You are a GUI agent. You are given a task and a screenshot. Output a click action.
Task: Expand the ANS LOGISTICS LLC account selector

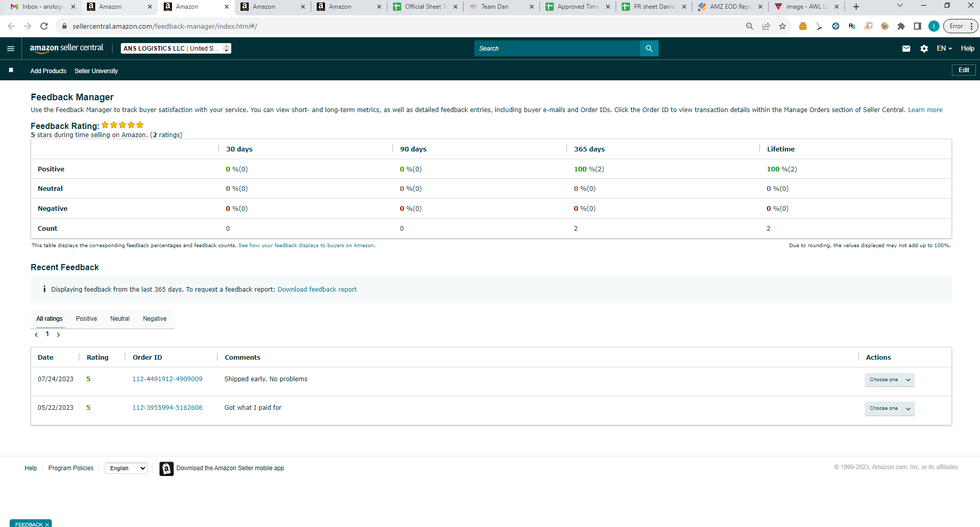click(x=176, y=49)
